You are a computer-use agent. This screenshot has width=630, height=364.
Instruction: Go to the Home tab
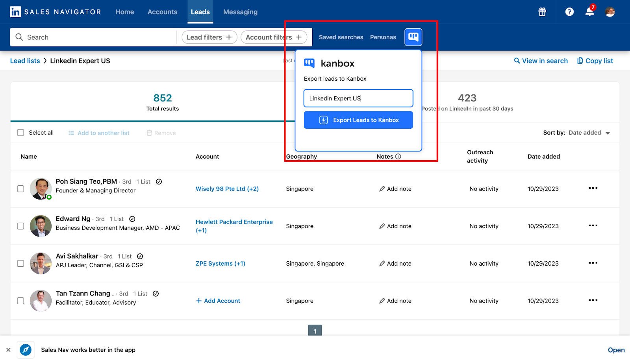click(125, 12)
